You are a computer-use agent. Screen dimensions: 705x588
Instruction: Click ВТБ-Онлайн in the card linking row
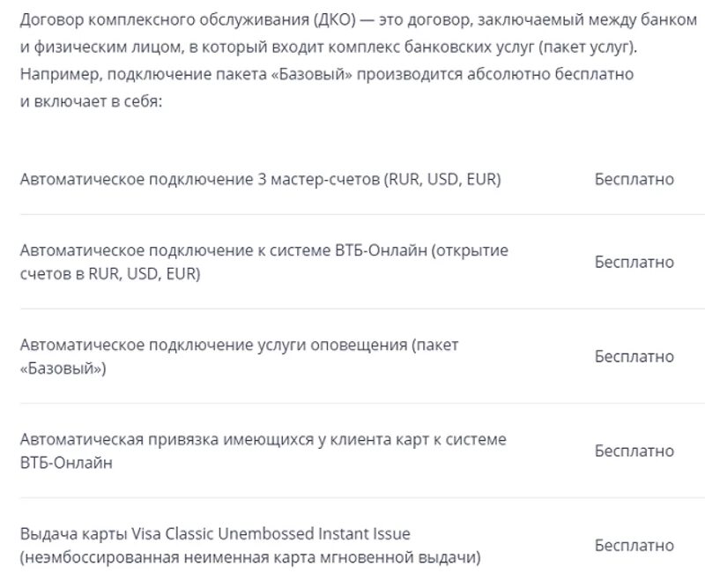tap(66, 464)
